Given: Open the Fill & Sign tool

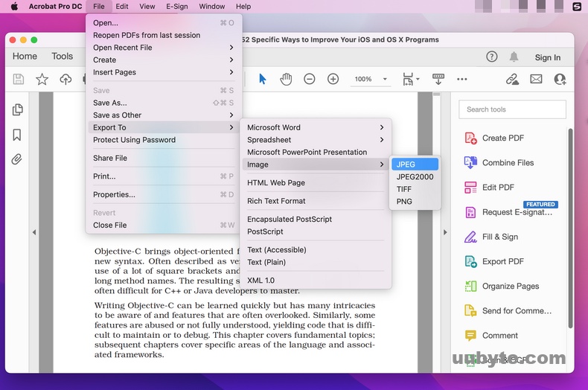Looking at the screenshot, I should pyautogui.click(x=491, y=237).
